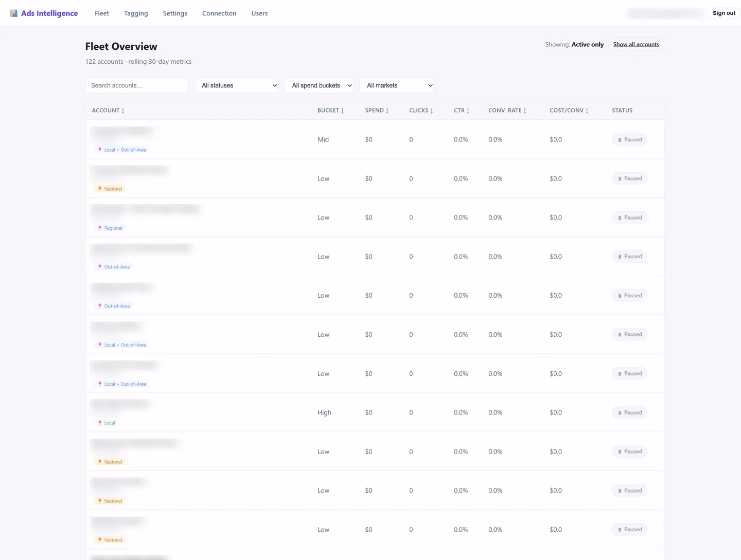Click the sort arrows beside ACCOUNT header
Image resolution: width=741 pixels, height=560 pixels.
point(123,111)
